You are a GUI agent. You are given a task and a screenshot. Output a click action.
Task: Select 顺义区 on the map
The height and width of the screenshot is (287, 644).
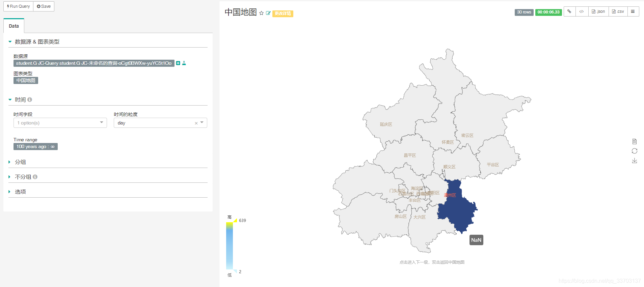(450, 167)
